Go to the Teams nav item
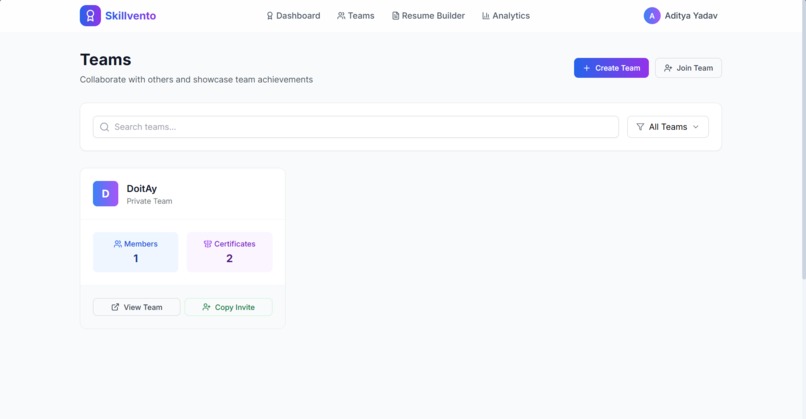The image size is (806, 419). tap(356, 16)
